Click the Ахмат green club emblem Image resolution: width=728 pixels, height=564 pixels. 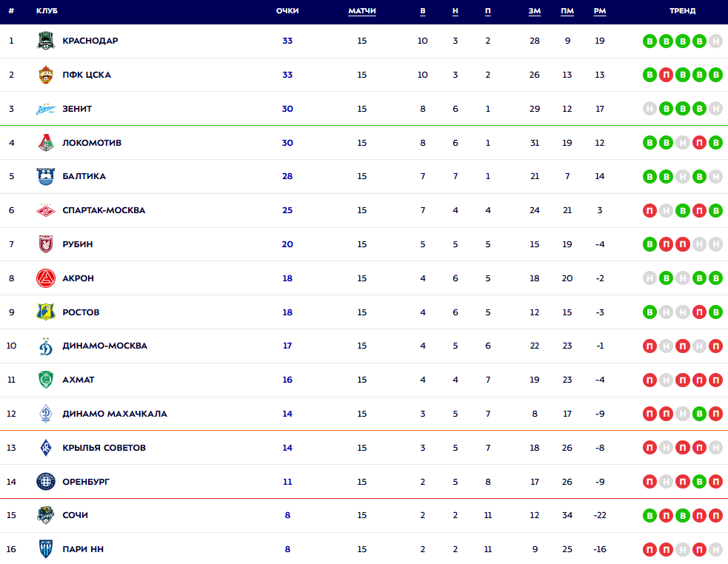(46, 380)
